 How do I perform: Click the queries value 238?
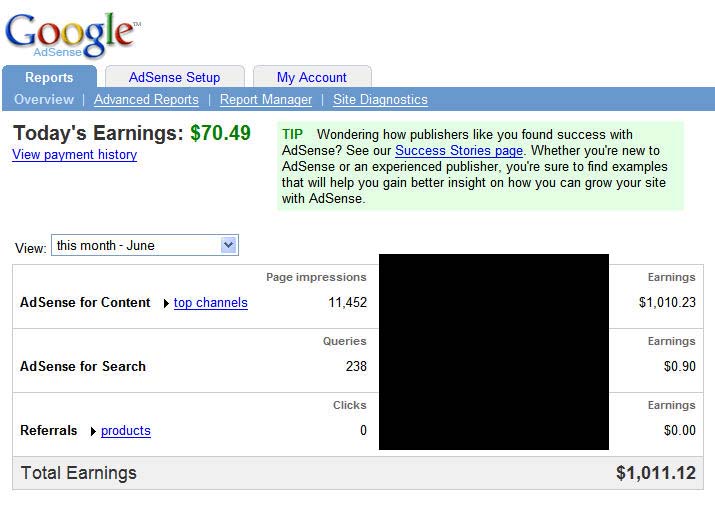356,366
